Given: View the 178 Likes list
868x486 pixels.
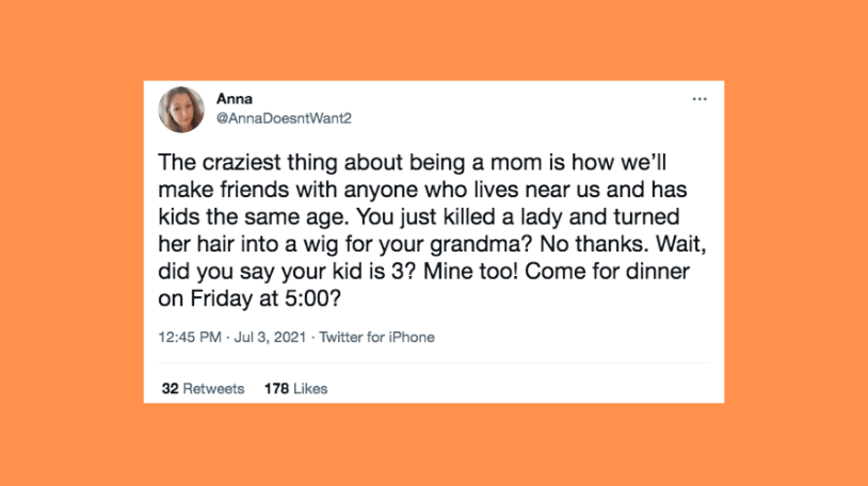Looking at the screenshot, I should click(295, 388).
